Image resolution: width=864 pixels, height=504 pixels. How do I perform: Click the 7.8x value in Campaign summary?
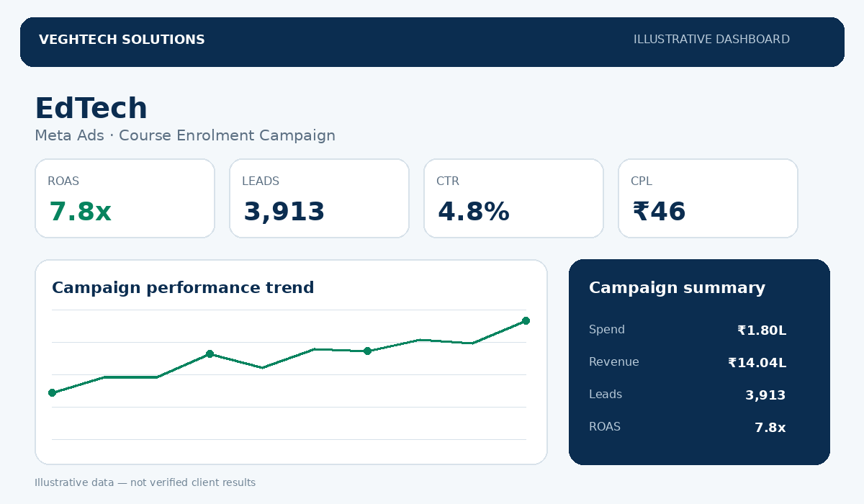770,428
